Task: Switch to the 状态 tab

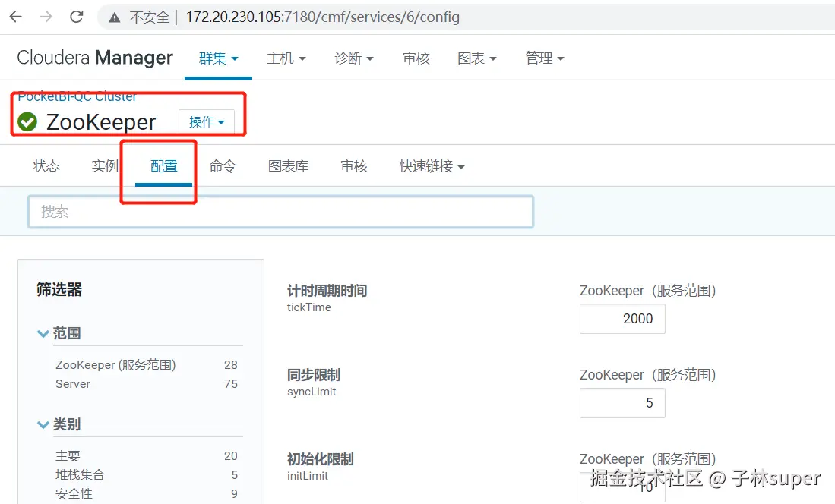Action: point(46,166)
